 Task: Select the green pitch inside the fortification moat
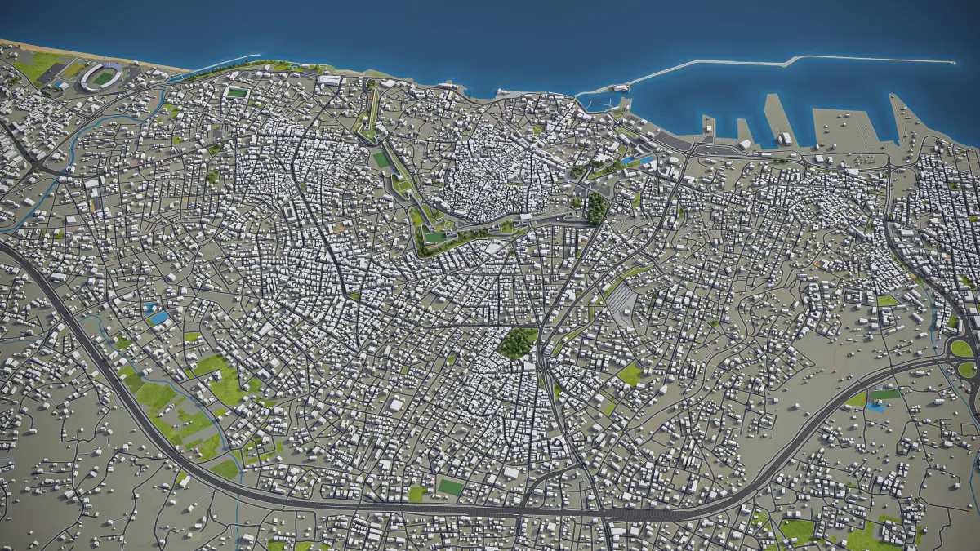[x=435, y=238]
